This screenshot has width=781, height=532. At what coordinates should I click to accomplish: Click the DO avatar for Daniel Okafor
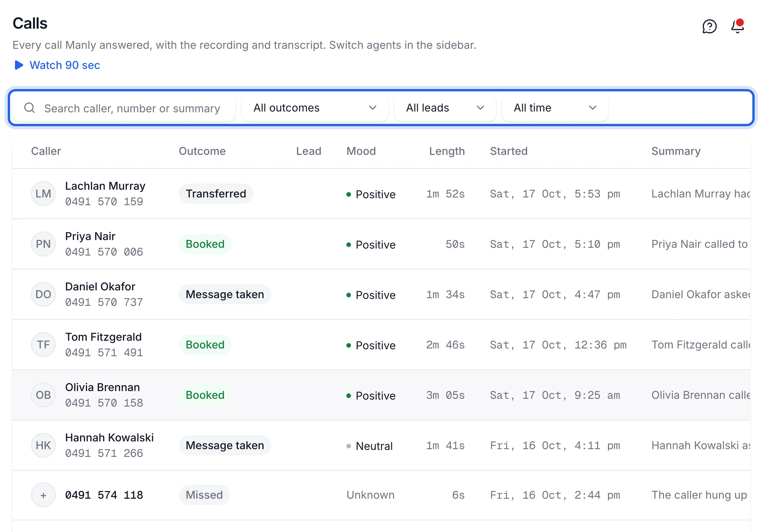tap(43, 294)
